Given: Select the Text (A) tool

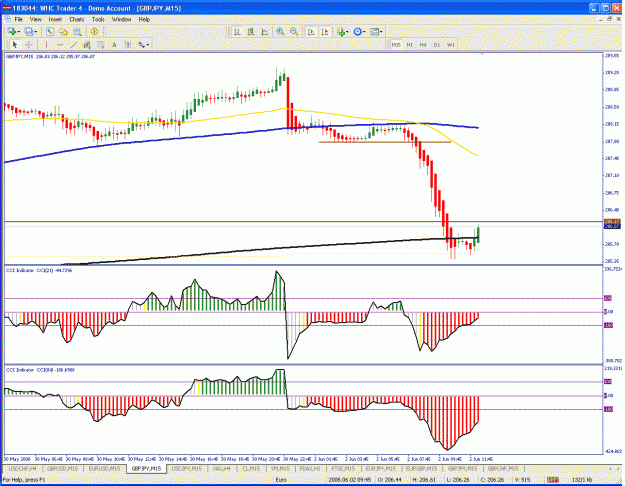Looking at the screenshot, I should 114,45.
